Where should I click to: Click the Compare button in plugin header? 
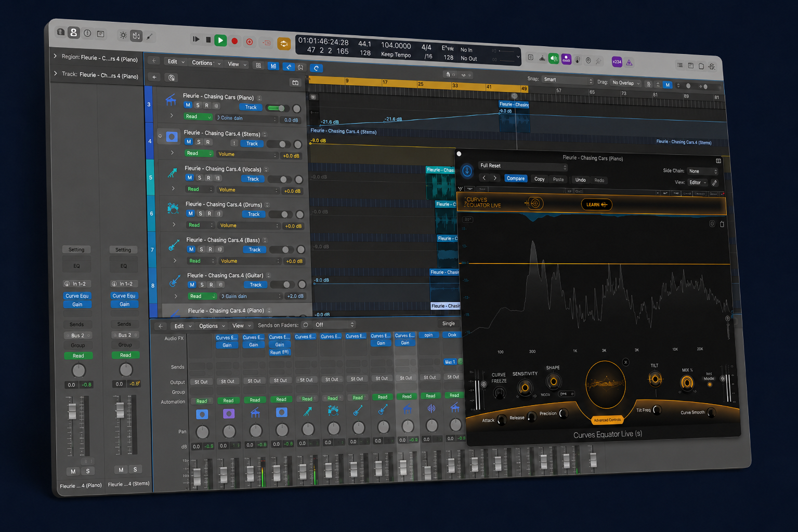[516, 179]
